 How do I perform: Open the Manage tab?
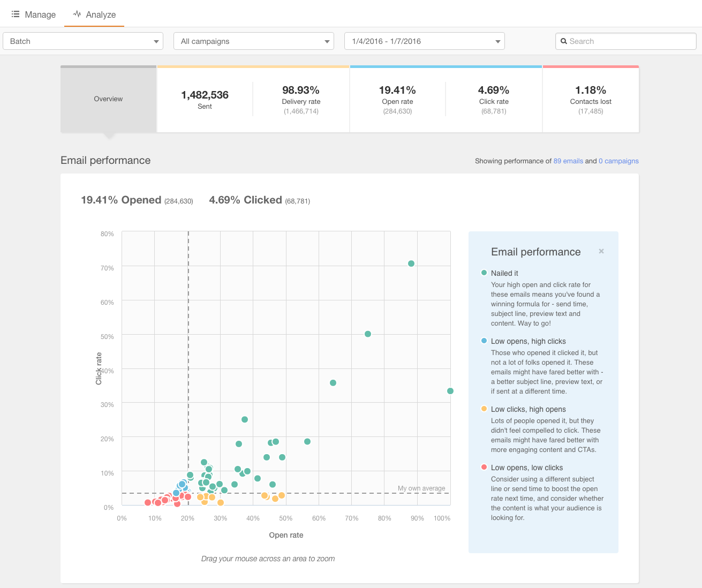point(34,14)
